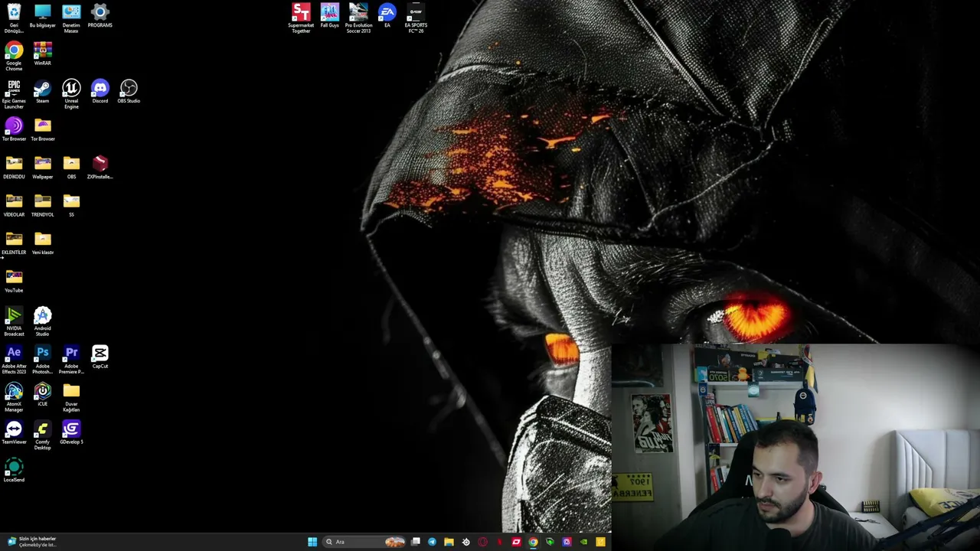The image size is (980, 551).
Task: Open the blue EA app icon
Action: coord(387,16)
